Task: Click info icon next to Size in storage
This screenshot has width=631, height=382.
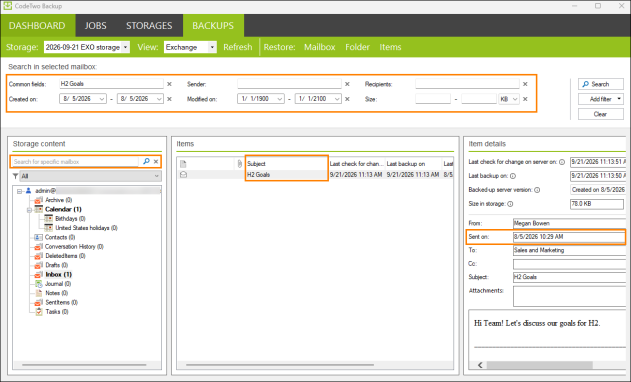Action: click(x=510, y=204)
